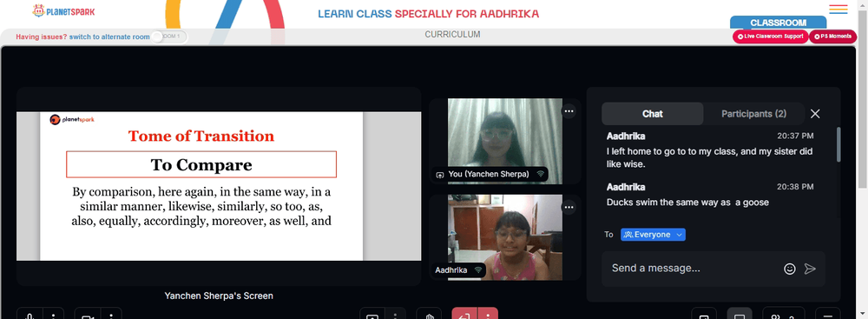Switch to the CURRICULUM tab
The width and height of the screenshot is (868, 319).
coord(452,35)
